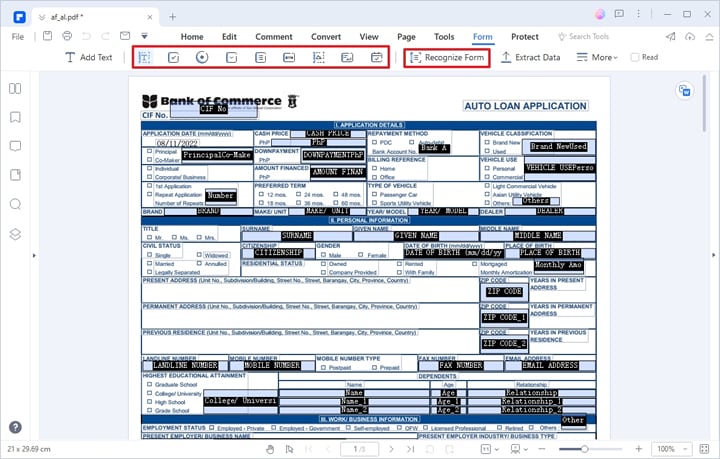Check the Co-Maker checkbox in the form
The image size is (720, 459).
[x=149, y=160]
